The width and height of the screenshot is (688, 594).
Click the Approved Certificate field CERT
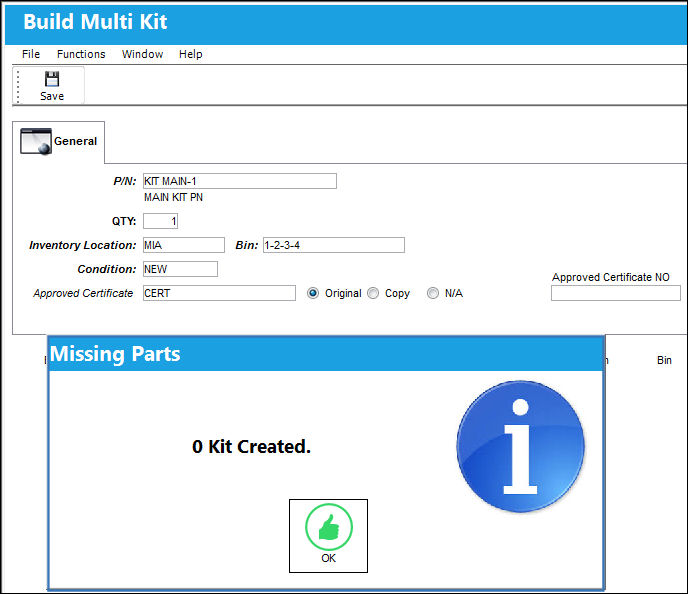(x=219, y=293)
